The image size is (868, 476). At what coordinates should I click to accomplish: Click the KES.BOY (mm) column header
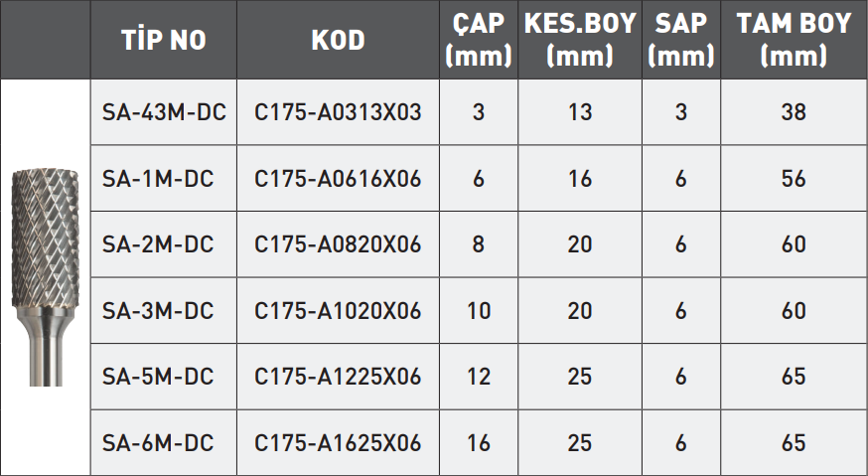(579, 41)
